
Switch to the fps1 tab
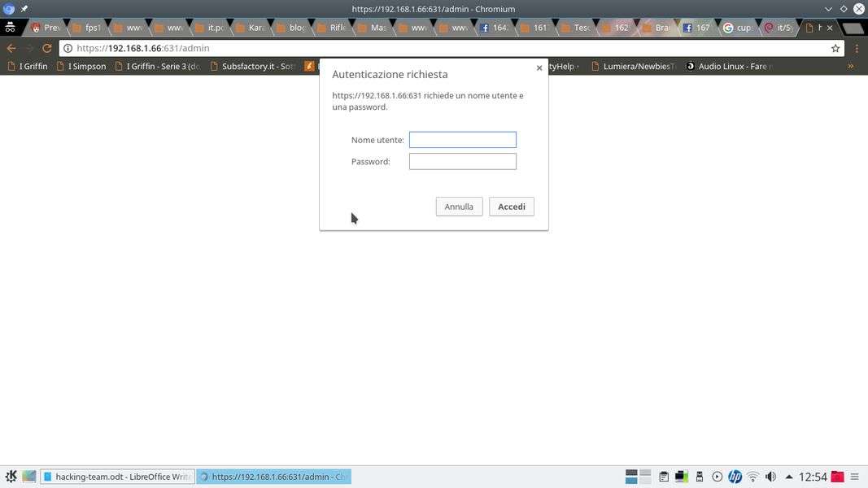[x=88, y=28]
